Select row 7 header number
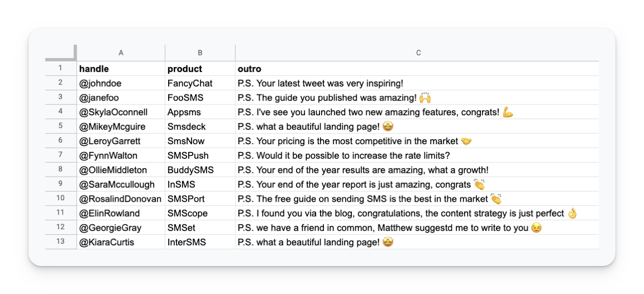Viewport: 644px width, 294px height. 61,155
